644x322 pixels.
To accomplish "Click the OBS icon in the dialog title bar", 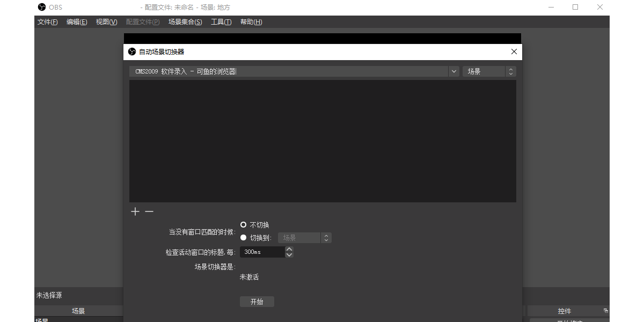I will [x=132, y=52].
